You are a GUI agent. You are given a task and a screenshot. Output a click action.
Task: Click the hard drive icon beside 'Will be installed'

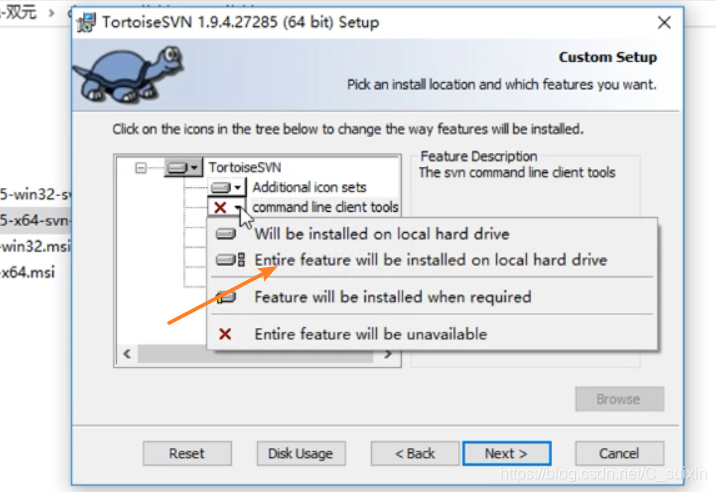(226, 234)
